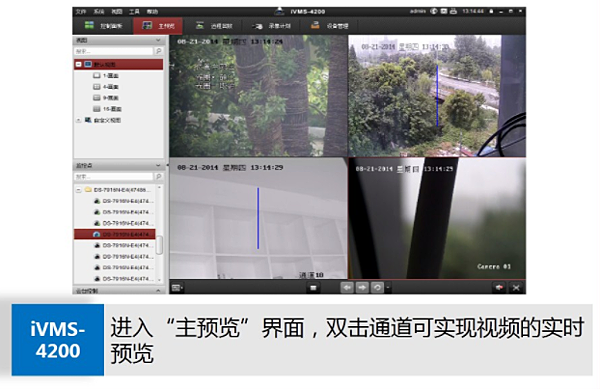This screenshot has width=600, height=389.
Task: Open the 视图 menu in the menu bar
Action: [117, 11]
